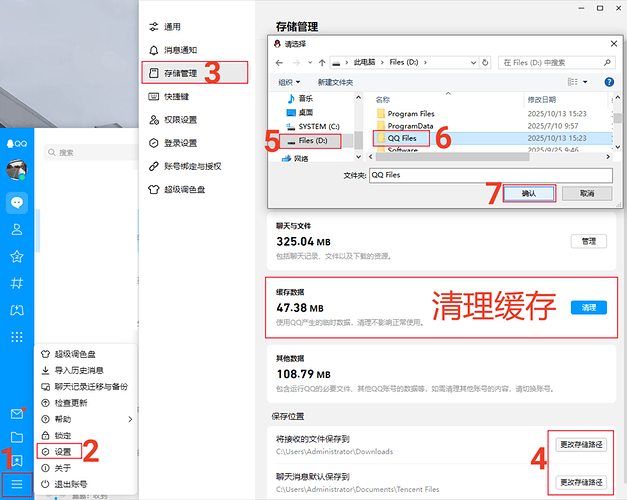Click the search field in chat list

(x=91, y=152)
